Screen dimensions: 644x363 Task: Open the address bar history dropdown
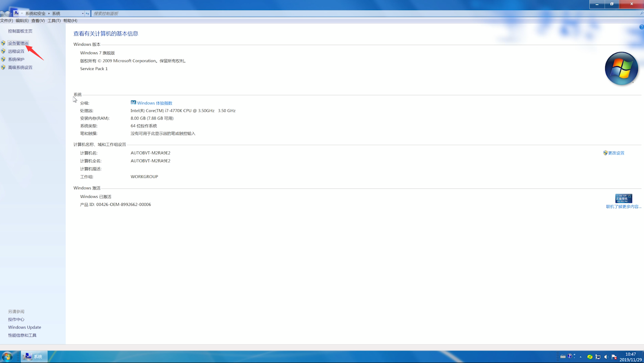(82, 13)
